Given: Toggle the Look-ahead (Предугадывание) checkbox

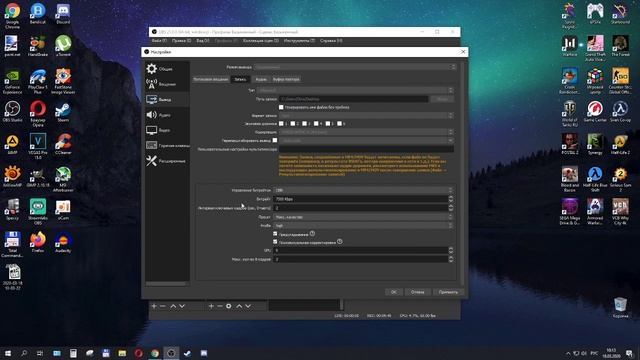Looking at the screenshot, I should pos(275,234).
